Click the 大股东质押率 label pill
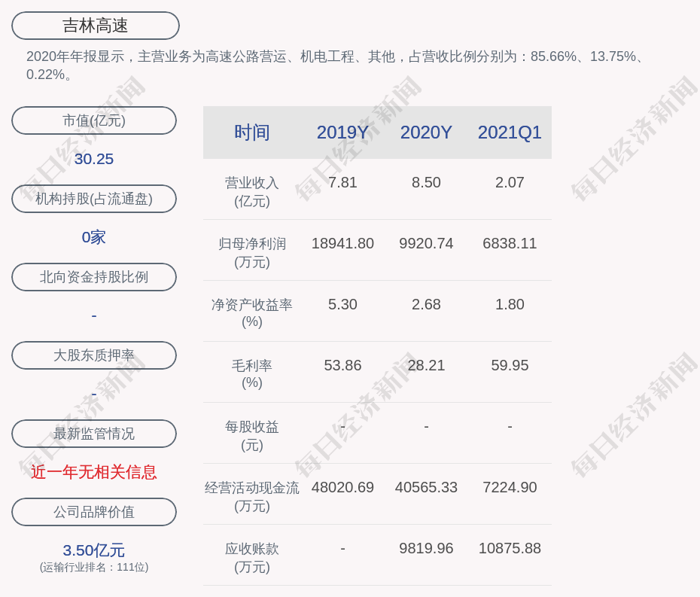Screen dimensions: 700x597 click(94, 355)
